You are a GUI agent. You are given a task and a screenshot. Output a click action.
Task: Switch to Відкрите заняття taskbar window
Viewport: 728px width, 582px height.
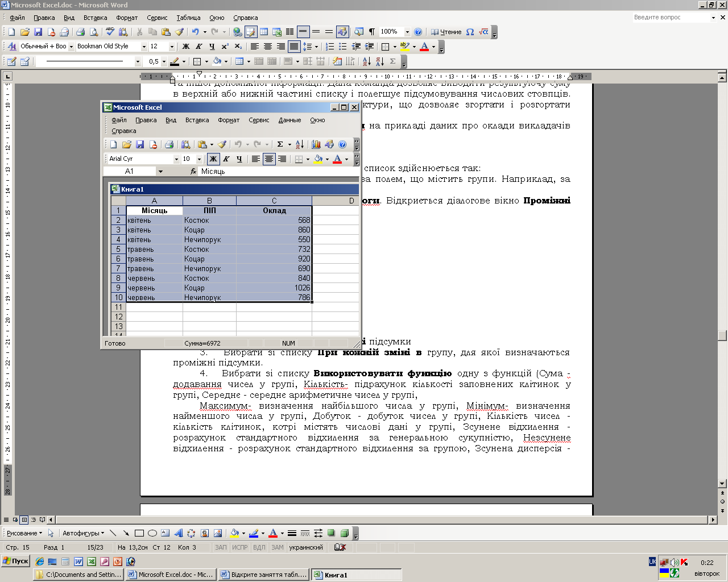[x=264, y=575]
